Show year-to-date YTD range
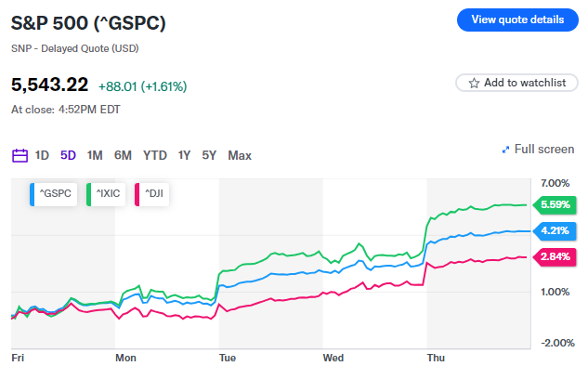The height and width of the screenshot is (379, 588). click(x=155, y=155)
